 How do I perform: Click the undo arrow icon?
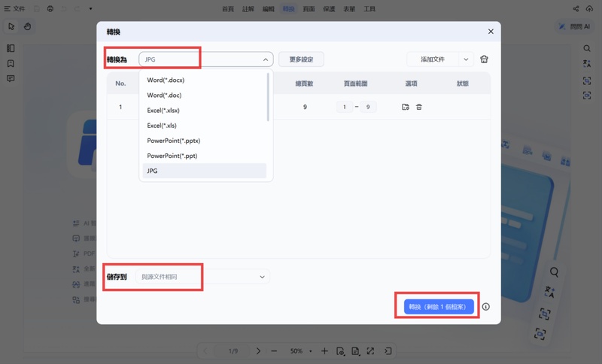64,8
